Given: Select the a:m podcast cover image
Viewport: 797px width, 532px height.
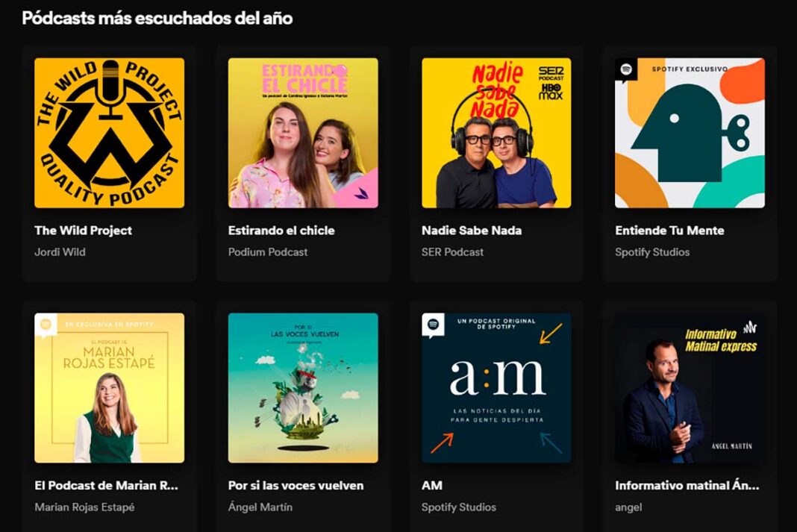Looking at the screenshot, I should coord(496,388).
